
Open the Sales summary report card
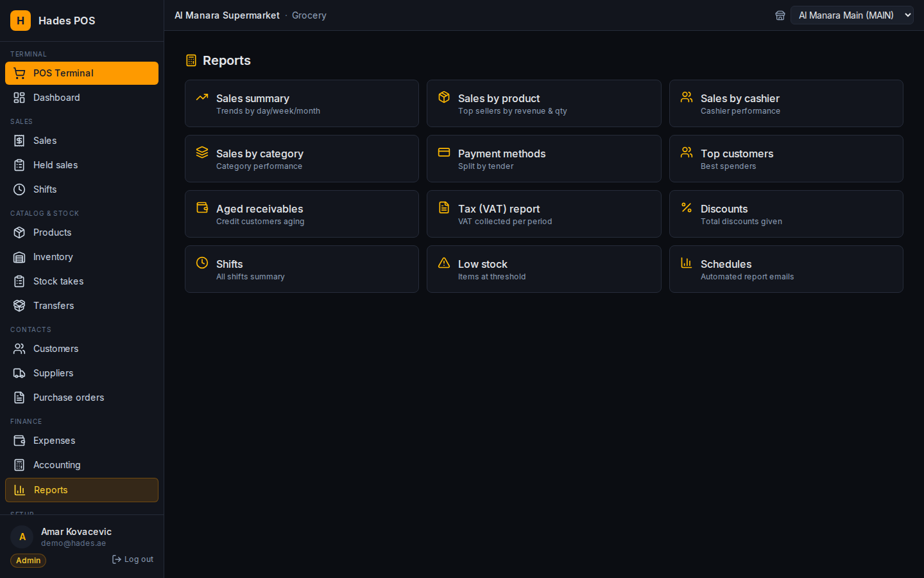tap(302, 103)
